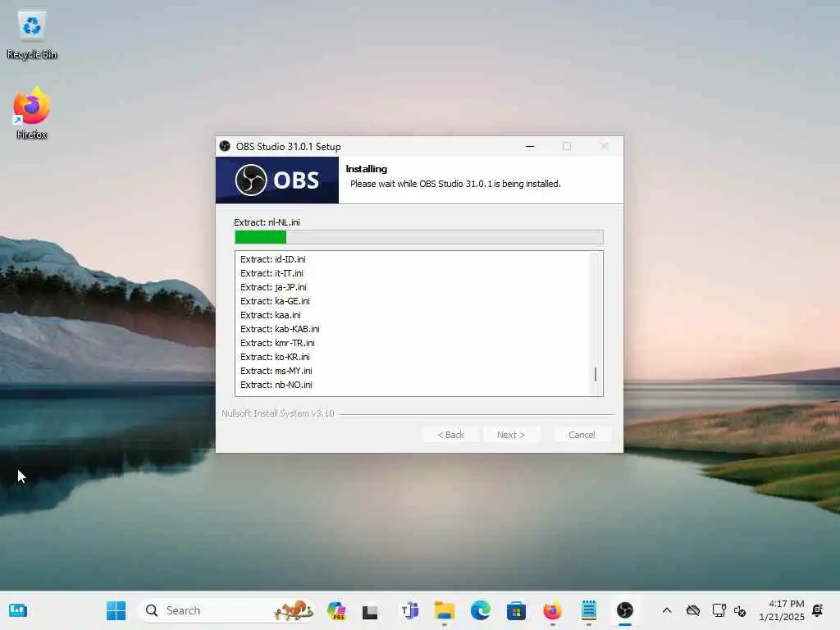Open Copilot preview from the taskbar
Viewport: 840px width, 630px height.
336,610
